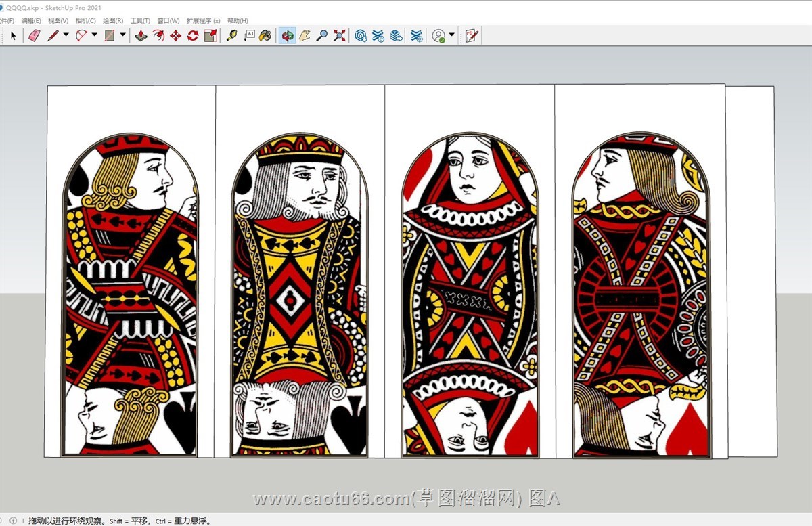Select the Rotate tool
The image size is (812, 526).
(193, 35)
